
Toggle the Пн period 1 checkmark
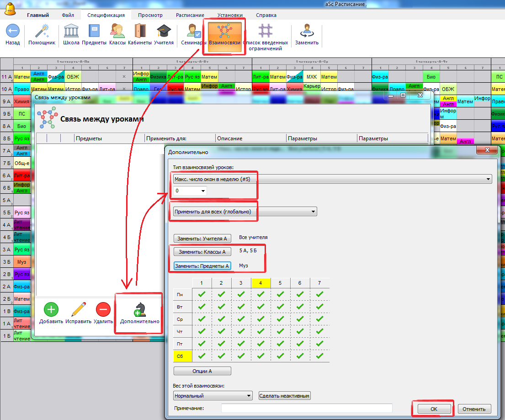202,295
